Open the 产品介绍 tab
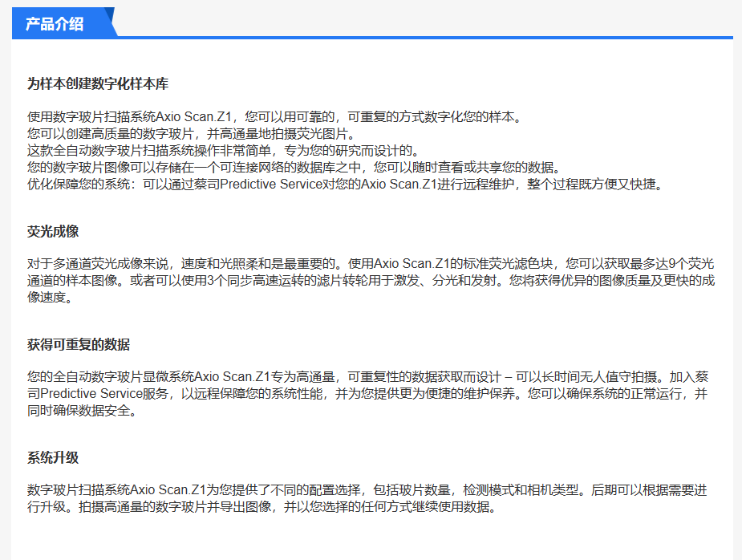 point(55,24)
